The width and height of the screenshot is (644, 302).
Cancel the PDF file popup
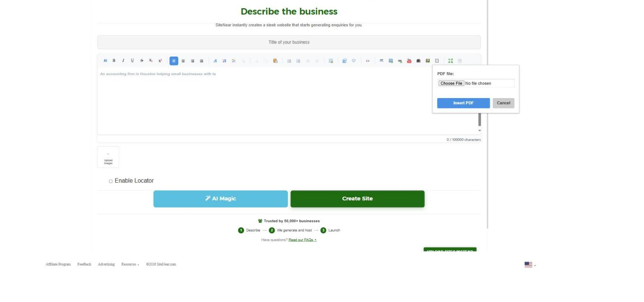504,103
